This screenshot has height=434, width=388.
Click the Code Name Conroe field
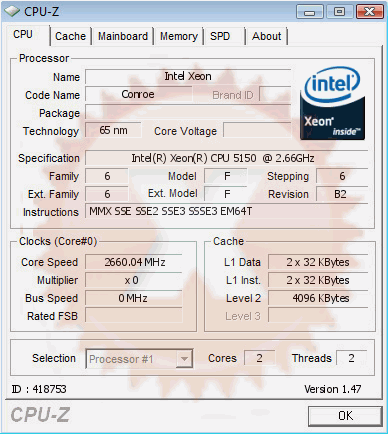[x=138, y=94]
